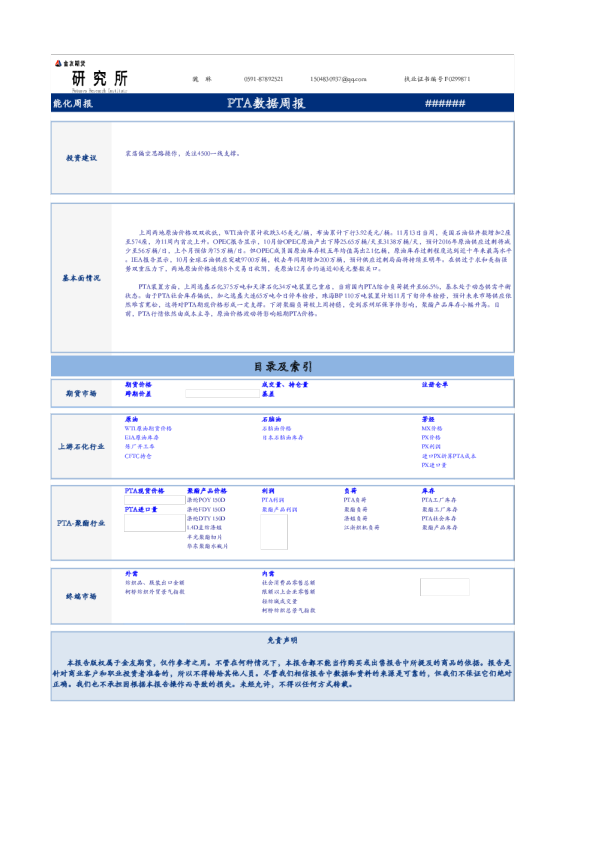Open the 纺织品、服装出口金额 link
The height and width of the screenshot is (842, 595).
coord(155,583)
